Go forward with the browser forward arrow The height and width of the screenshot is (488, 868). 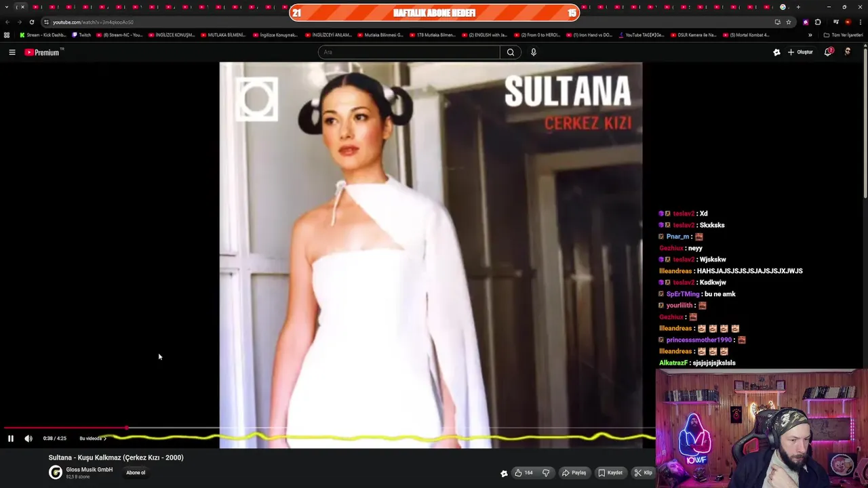click(x=19, y=22)
